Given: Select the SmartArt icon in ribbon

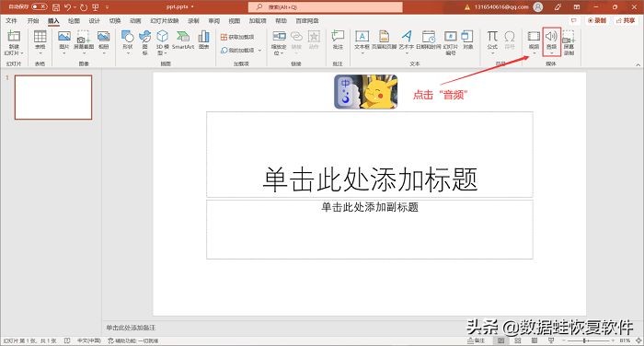Looking at the screenshot, I should pyautogui.click(x=183, y=37).
